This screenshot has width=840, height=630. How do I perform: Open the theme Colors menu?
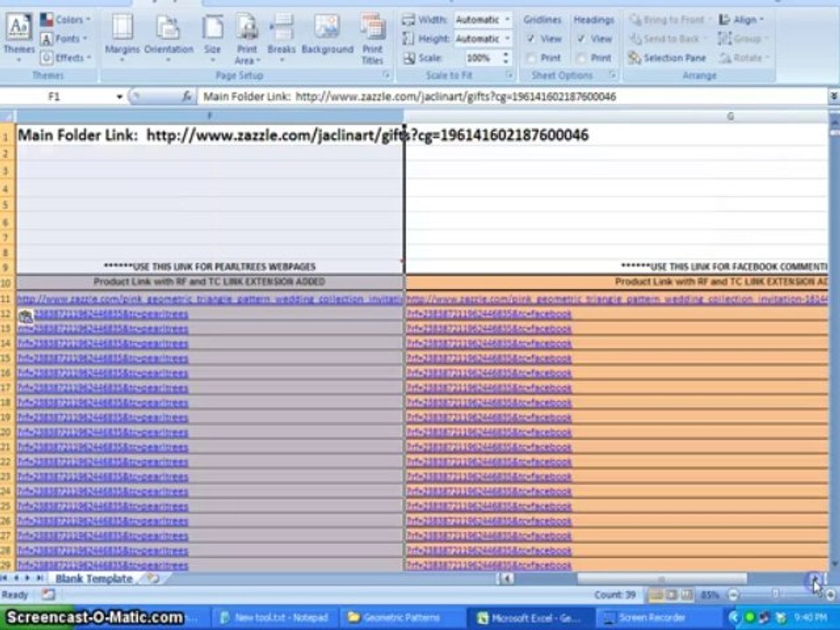point(66,20)
